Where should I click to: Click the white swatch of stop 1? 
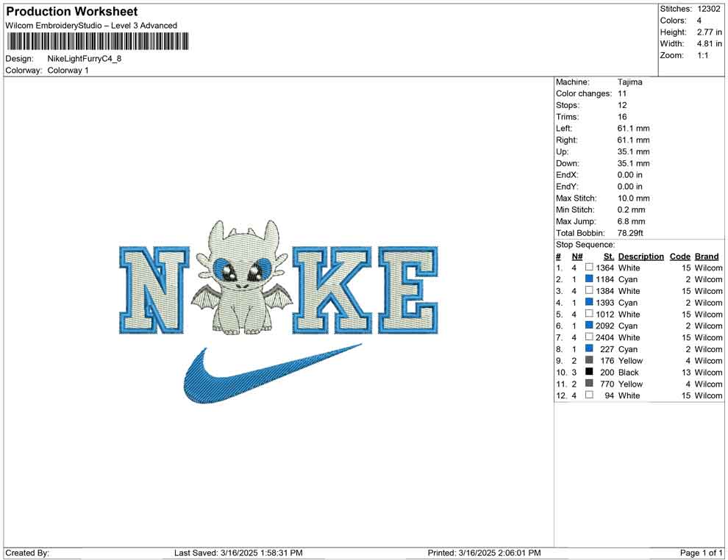589,268
